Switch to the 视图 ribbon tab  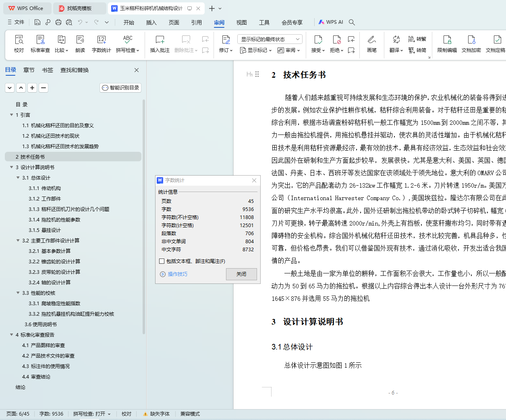coord(241,23)
